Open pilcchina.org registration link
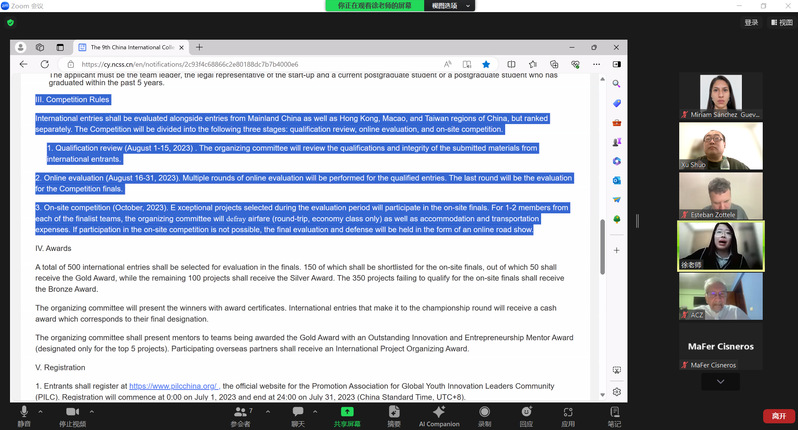 [x=173, y=386]
